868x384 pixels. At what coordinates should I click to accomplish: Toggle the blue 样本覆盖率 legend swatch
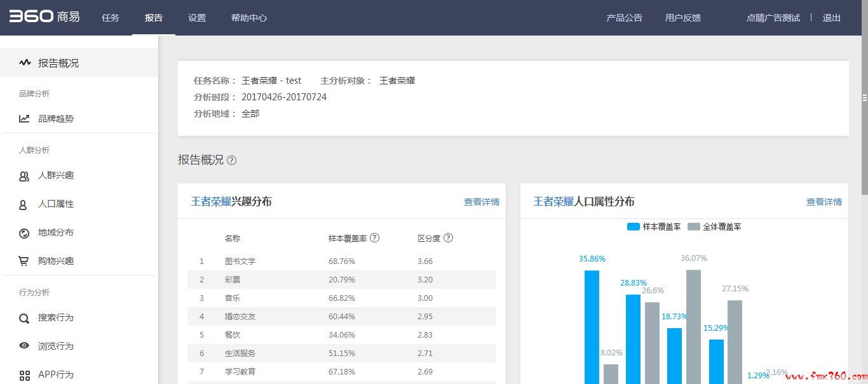pos(634,227)
